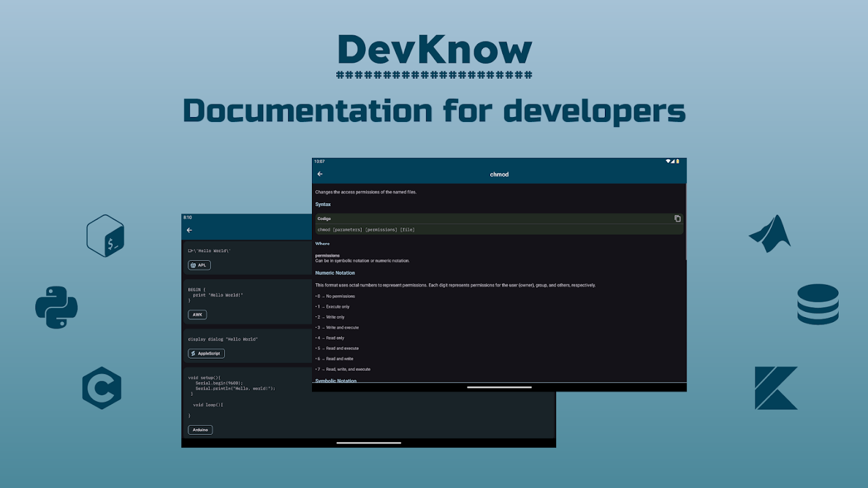
Task: Open the AppleScript language tag
Action: pos(206,354)
